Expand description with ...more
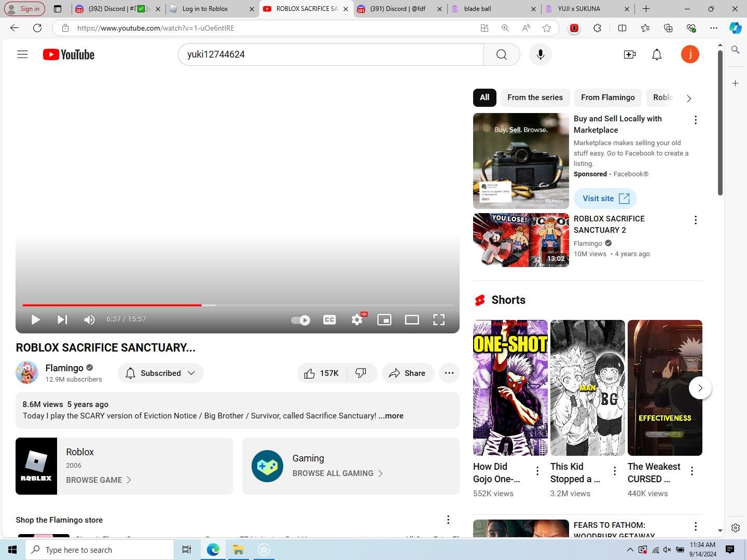The width and height of the screenshot is (747, 560). (x=391, y=416)
